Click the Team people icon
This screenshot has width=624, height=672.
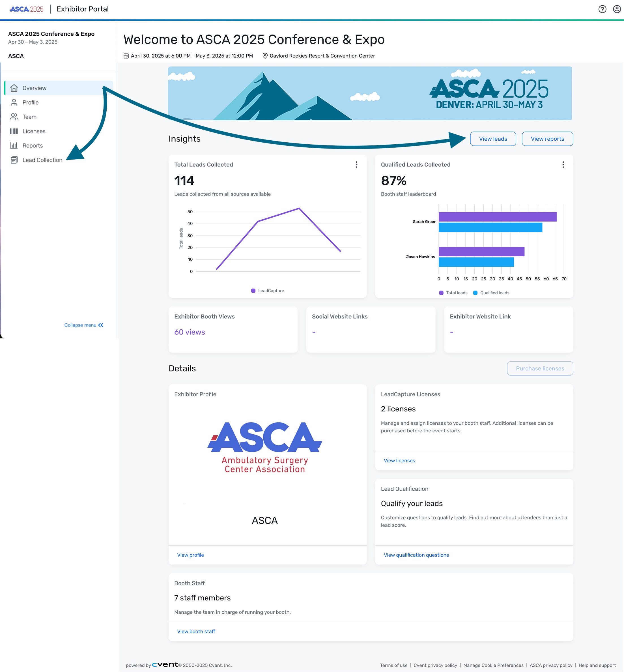click(x=14, y=117)
